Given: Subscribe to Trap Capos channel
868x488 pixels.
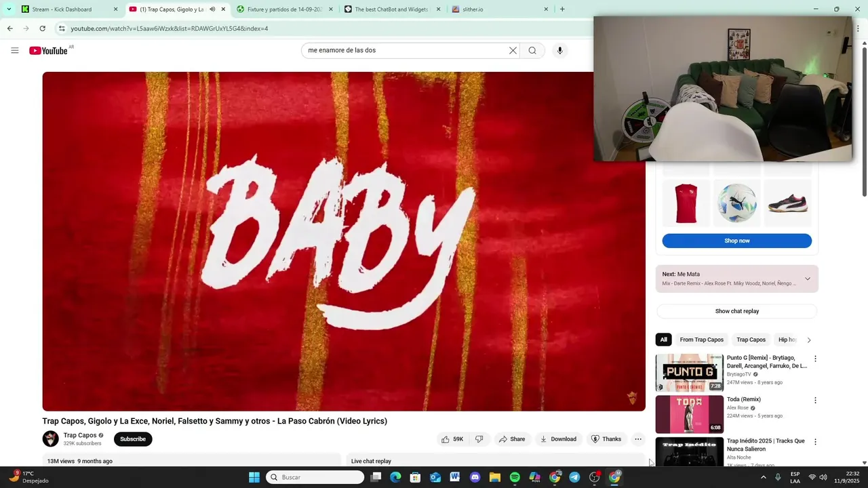Looking at the screenshot, I should [133, 439].
